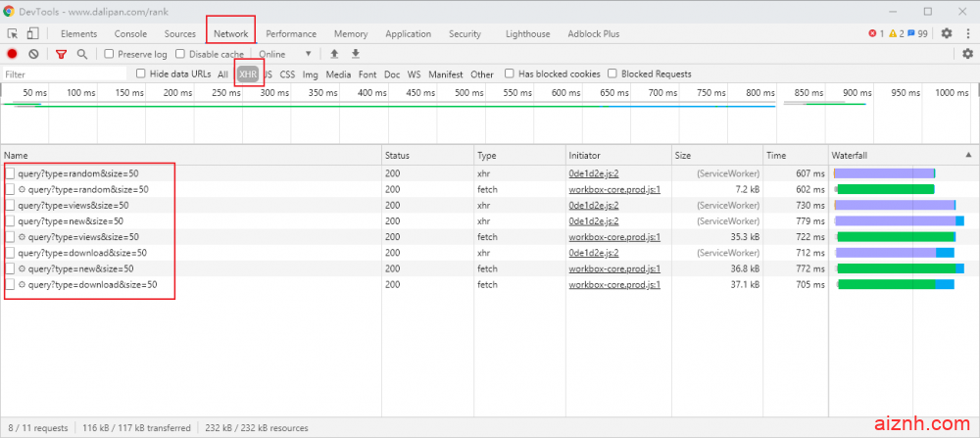Tick the Hide data URLs checkbox
The height and width of the screenshot is (438, 980).
point(141,73)
